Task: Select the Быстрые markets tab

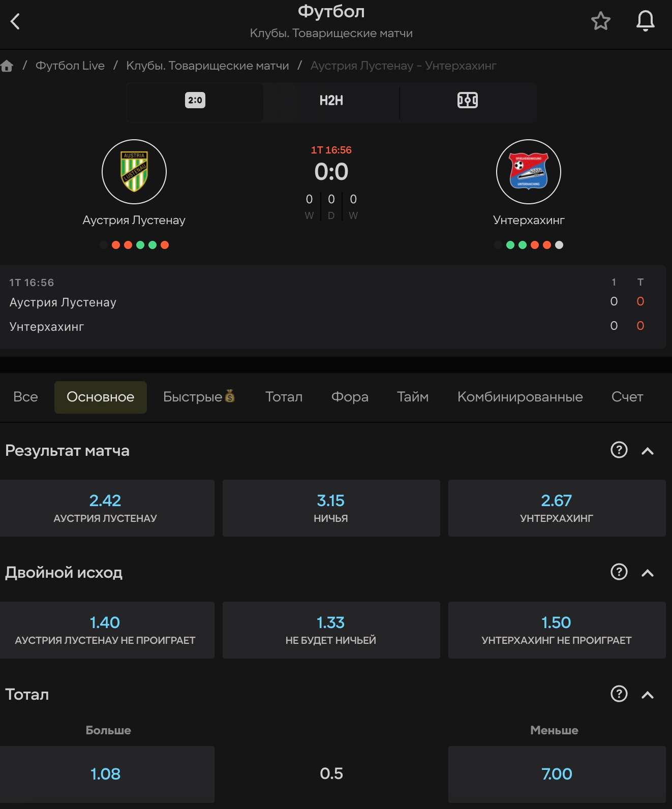Action: pyautogui.click(x=199, y=397)
